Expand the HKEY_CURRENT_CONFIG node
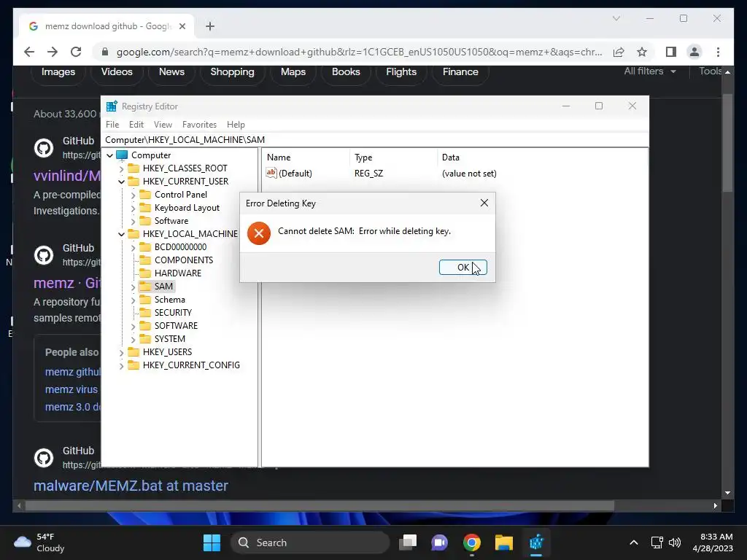Image resolution: width=747 pixels, height=560 pixels. [122, 365]
